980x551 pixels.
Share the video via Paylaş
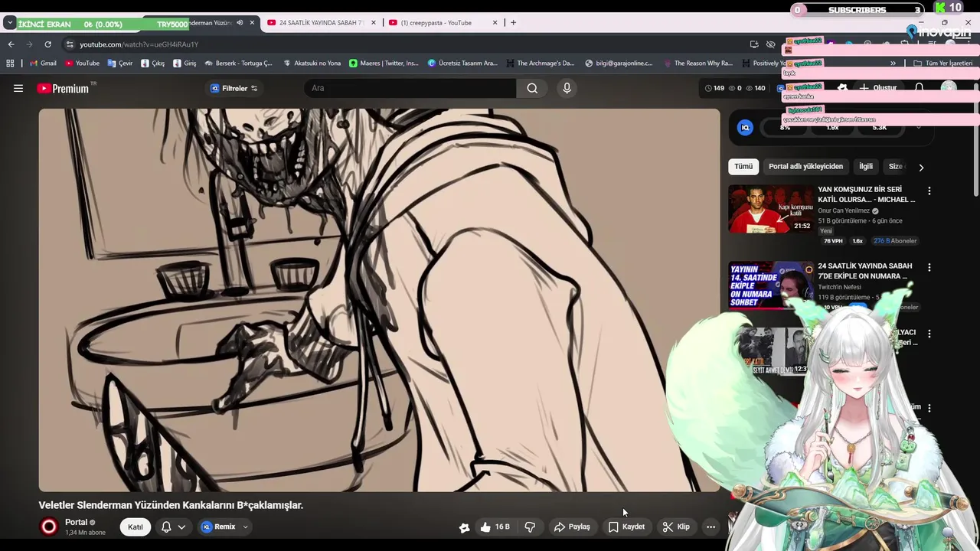[x=573, y=527]
